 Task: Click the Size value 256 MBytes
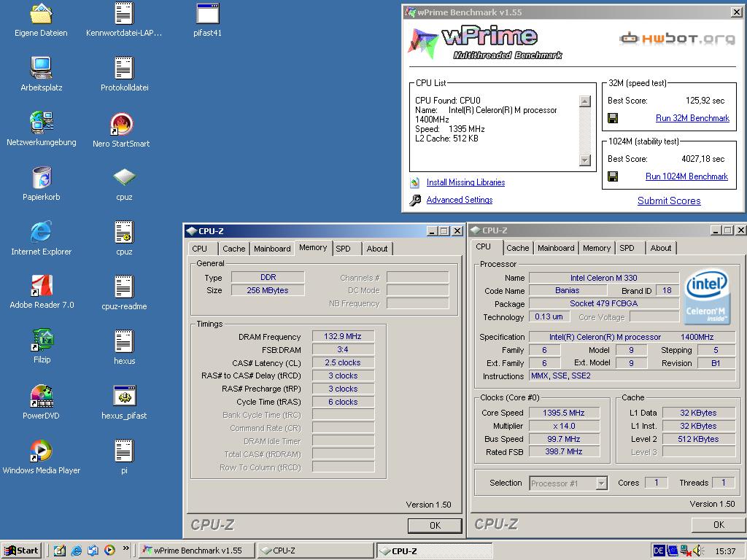click(x=268, y=290)
